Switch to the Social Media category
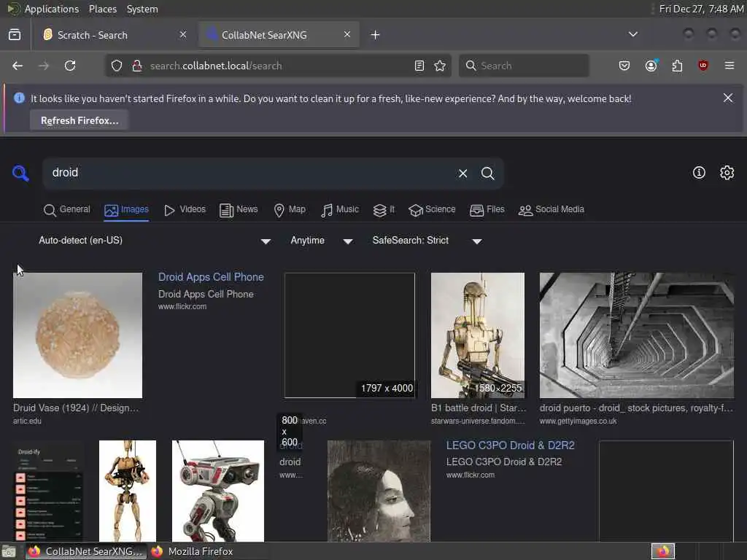 pyautogui.click(x=551, y=209)
